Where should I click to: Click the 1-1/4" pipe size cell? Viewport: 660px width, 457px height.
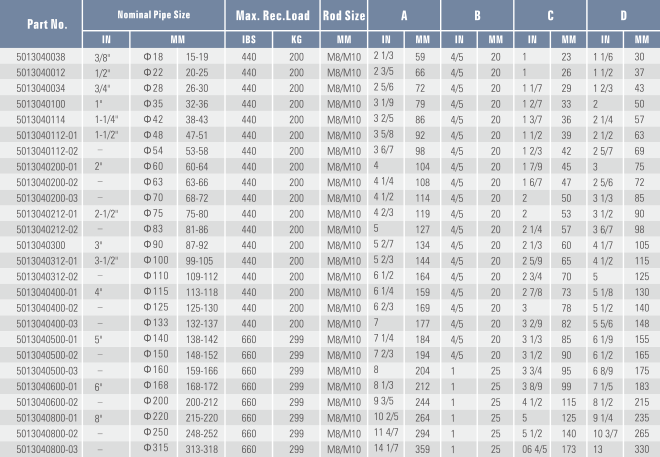pyautogui.click(x=106, y=120)
